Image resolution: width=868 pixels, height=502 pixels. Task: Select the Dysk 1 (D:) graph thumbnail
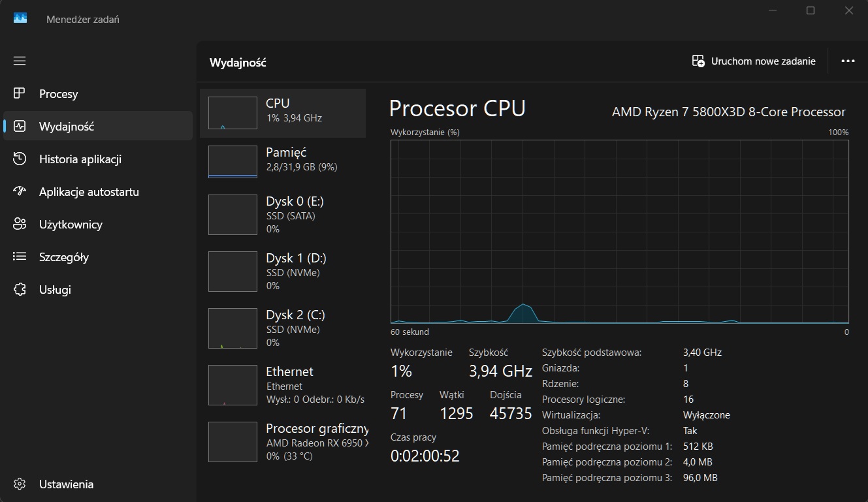pos(233,272)
